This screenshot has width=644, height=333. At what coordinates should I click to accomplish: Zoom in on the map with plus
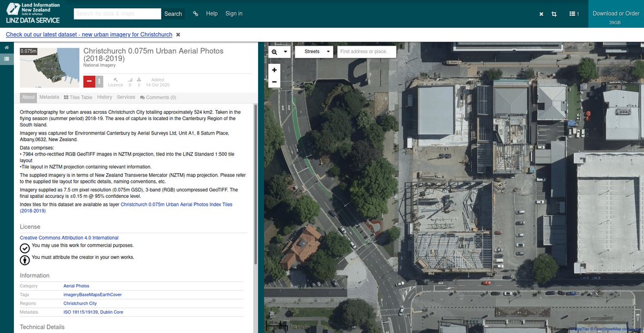pos(274,70)
